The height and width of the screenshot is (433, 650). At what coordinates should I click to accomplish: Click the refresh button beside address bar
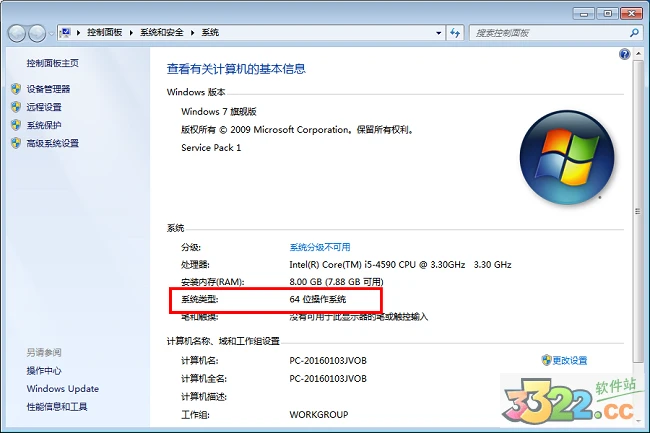tap(455, 33)
